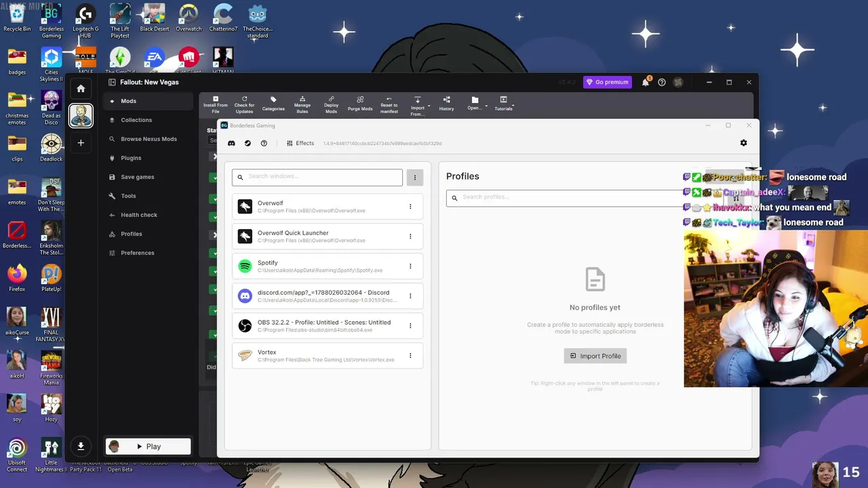Open help icon in Borderless Gaming toolbar

[x=264, y=143]
